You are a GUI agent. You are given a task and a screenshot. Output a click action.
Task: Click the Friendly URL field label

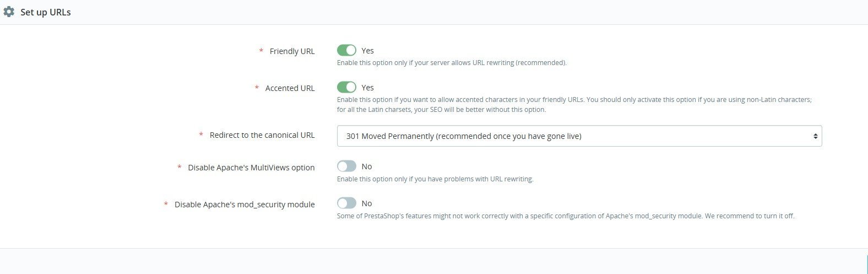[292, 51]
